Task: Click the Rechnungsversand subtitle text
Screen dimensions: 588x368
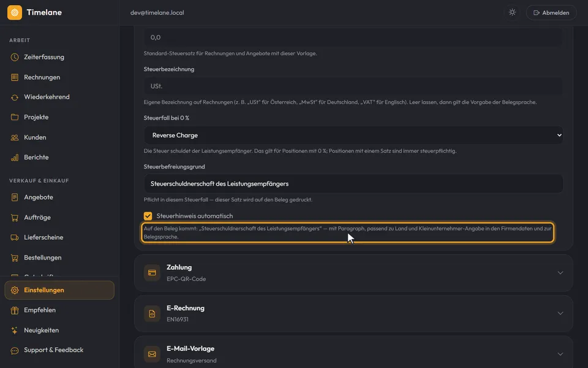Action: tap(192, 361)
